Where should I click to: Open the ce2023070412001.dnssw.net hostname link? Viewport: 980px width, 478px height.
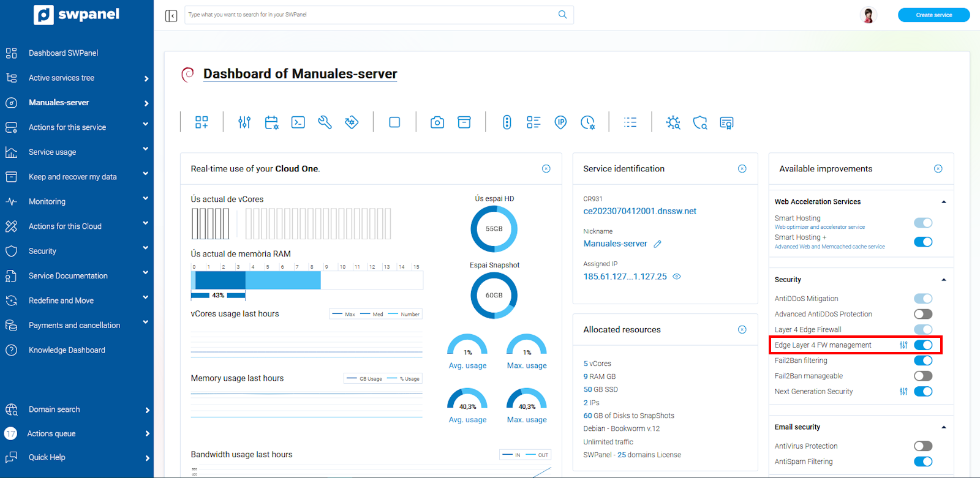(x=639, y=211)
